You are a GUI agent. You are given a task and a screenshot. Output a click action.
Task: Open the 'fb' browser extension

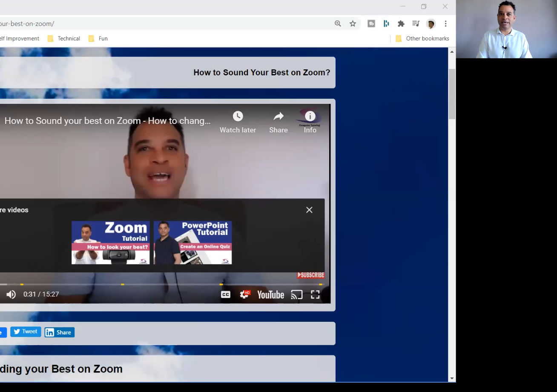tap(371, 24)
